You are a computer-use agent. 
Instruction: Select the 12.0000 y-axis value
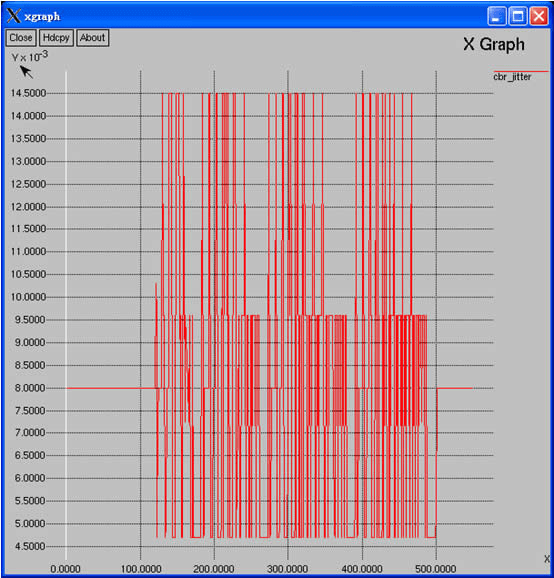28,207
